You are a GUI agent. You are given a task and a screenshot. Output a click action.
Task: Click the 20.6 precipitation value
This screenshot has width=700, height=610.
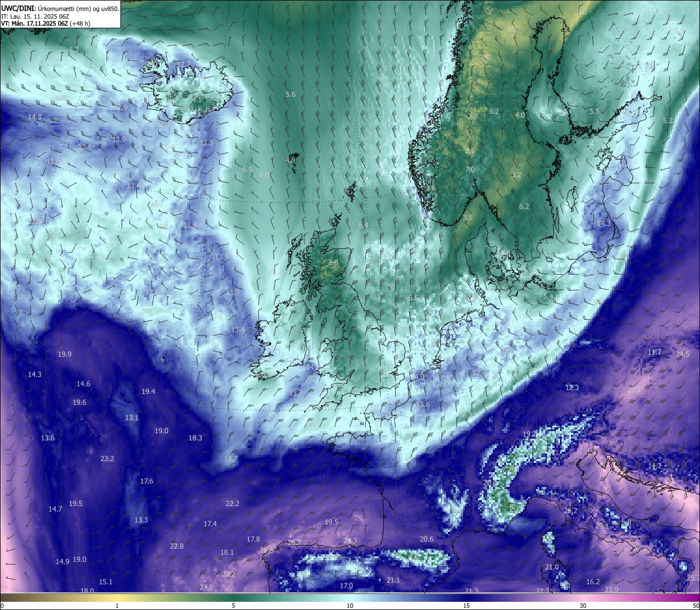(x=427, y=539)
